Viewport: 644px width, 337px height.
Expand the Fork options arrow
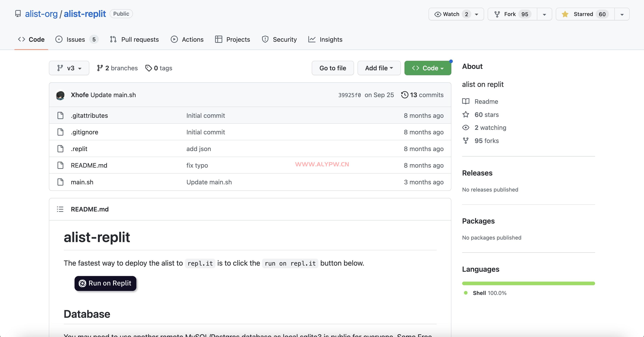point(544,14)
